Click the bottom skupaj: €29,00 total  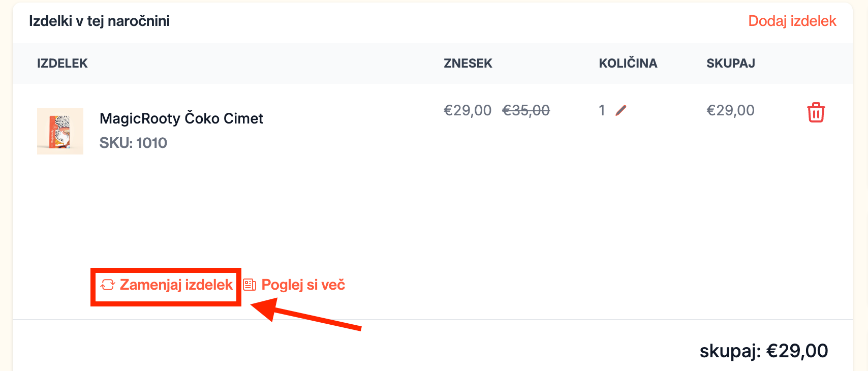tap(763, 351)
